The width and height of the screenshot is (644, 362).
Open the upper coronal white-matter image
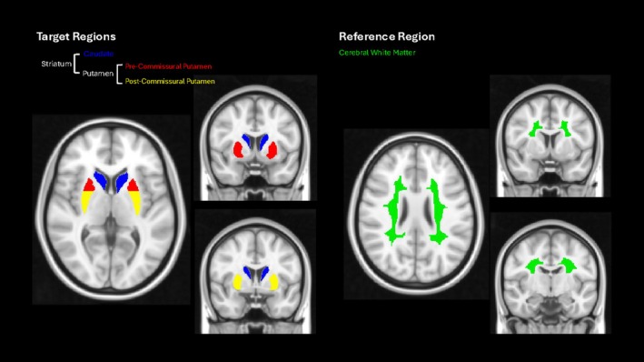[x=550, y=136]
